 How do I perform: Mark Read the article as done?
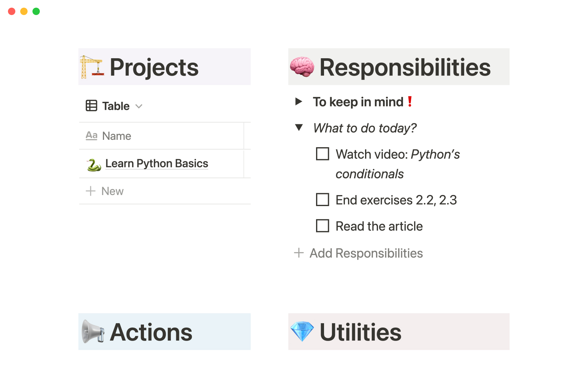pyautogui.click(x=322, y=226)
